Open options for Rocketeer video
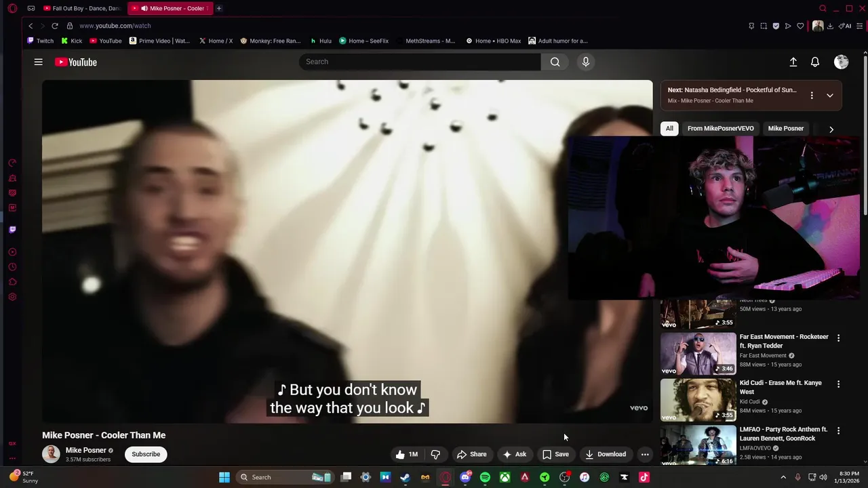Image resolution: width=868 pixels, height=488 pixels. tap(838, 338)
